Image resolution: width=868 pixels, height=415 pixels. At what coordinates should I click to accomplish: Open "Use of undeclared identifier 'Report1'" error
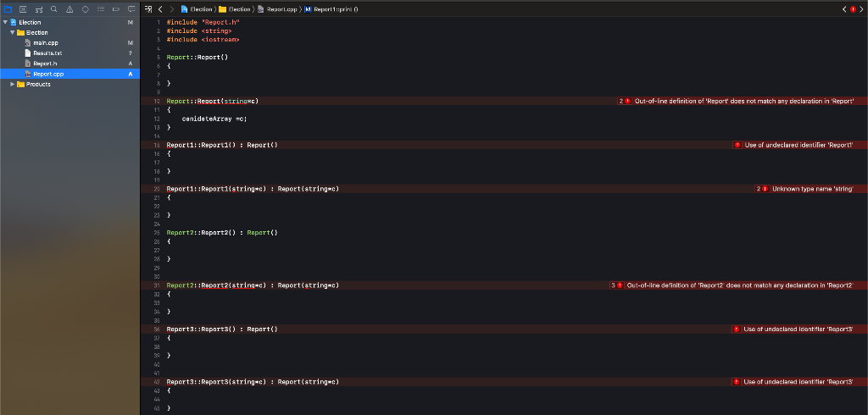tap(798, 145)
